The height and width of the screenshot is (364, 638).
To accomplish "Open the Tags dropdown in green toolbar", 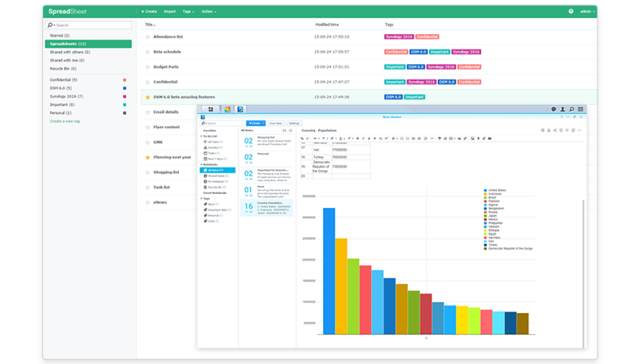I will tap(188, 11).
